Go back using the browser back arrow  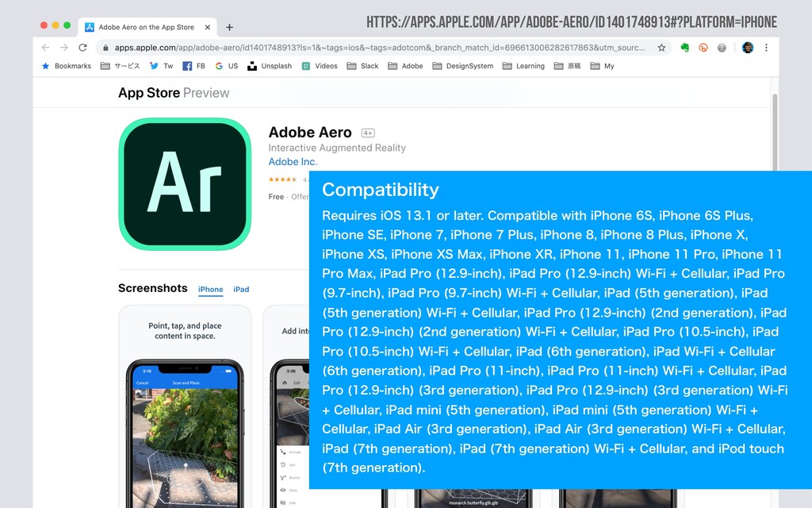[x=45, y=48]
